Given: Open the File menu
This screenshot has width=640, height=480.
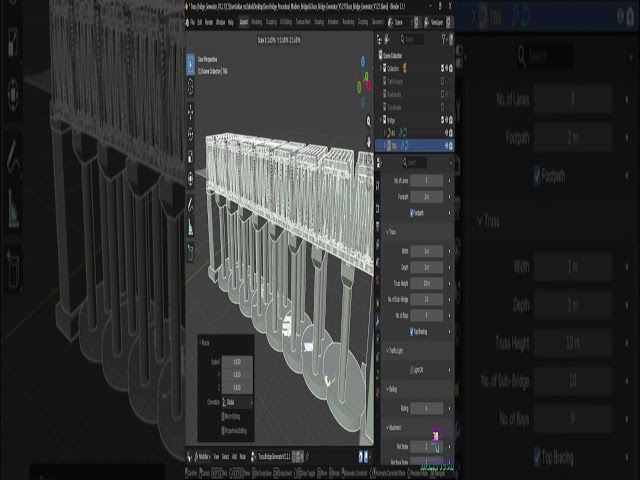Looking at the screenshot, I should click(x=193, y=22).
